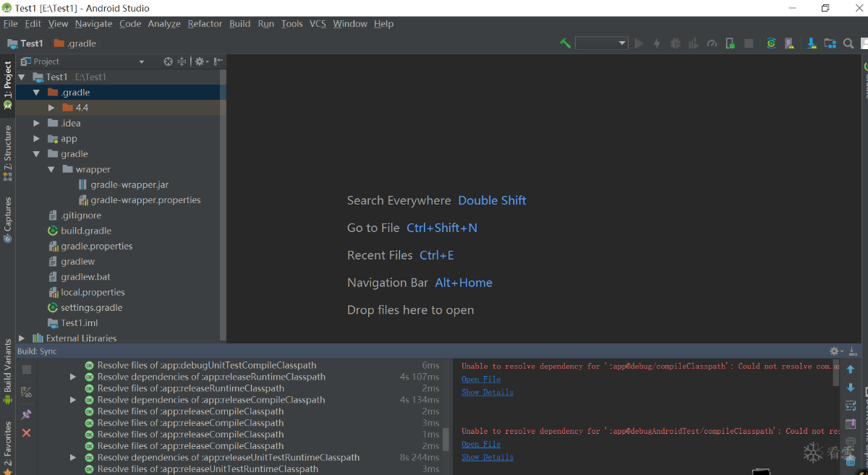
Task: Click Attach debugger to Android process icon
Action: coord(731,43)
